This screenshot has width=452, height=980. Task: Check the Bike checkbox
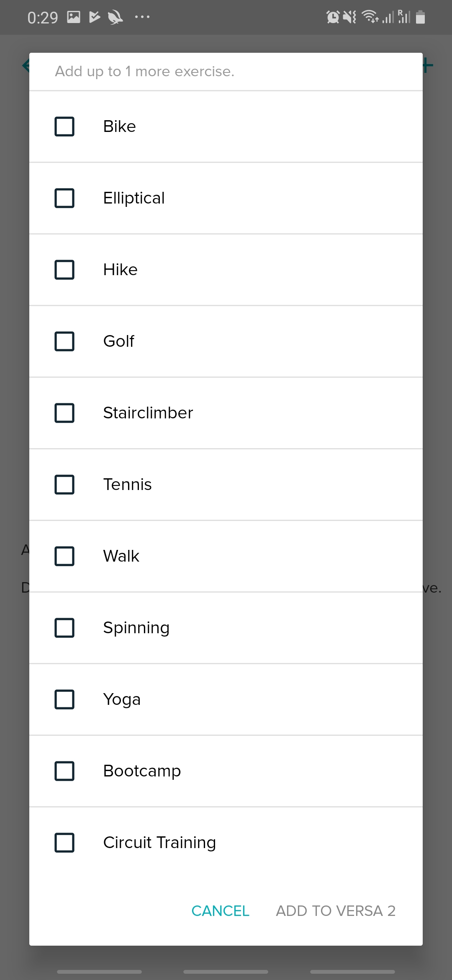(x=64, y=126)
